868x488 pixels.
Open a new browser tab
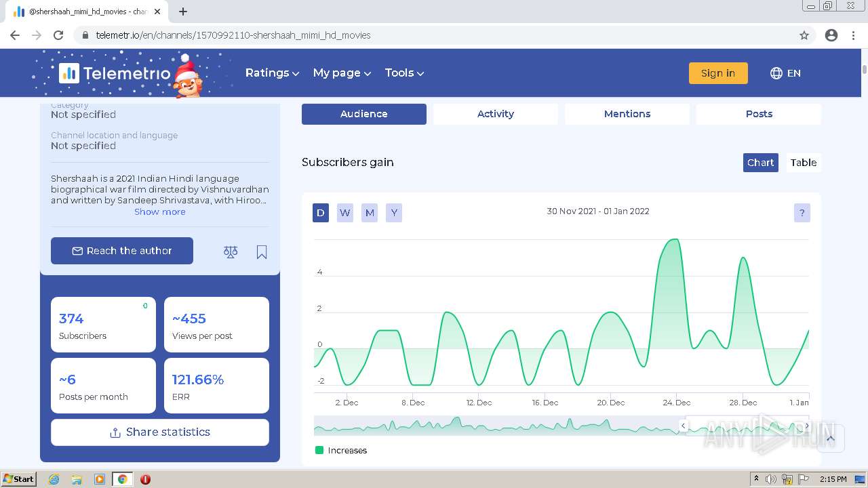click(183, 12)
